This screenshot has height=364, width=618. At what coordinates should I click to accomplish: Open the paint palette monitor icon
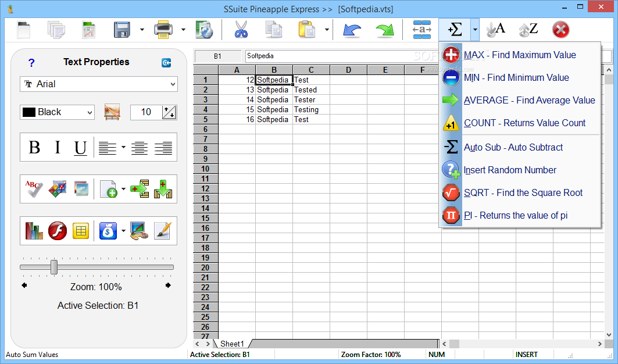point(139,231)
